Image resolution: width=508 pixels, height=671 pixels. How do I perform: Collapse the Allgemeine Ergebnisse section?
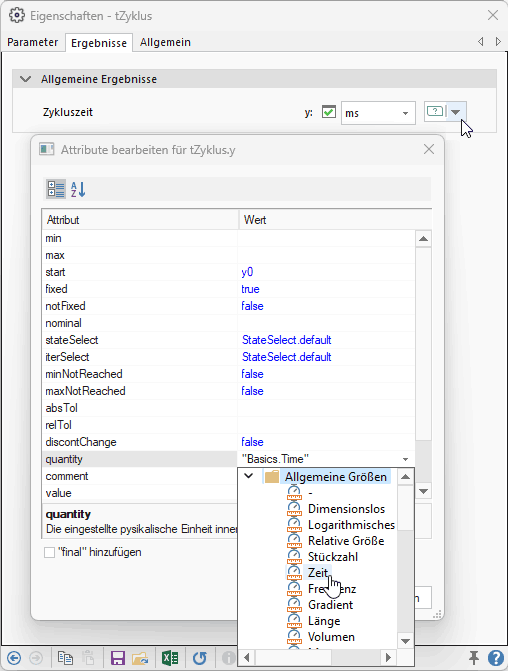(26, 79)
